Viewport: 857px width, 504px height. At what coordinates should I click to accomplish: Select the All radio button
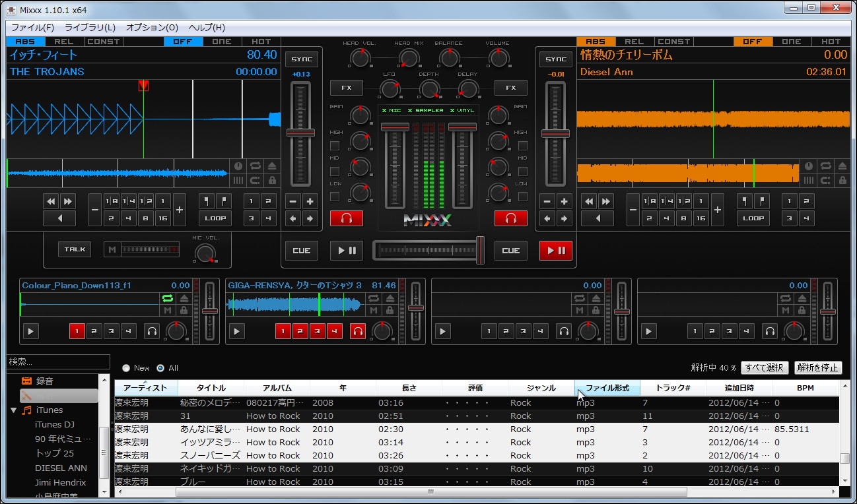(x=160, y=368)
